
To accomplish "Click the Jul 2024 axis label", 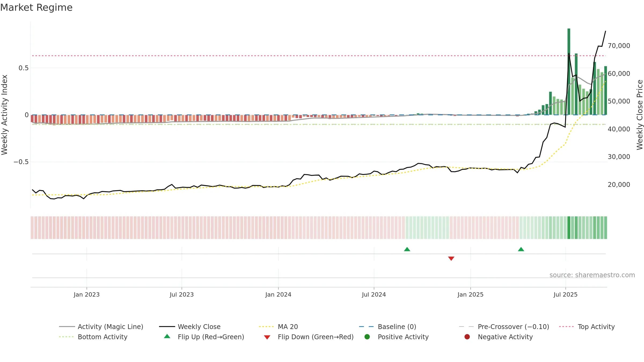I will tap(374, 295).
